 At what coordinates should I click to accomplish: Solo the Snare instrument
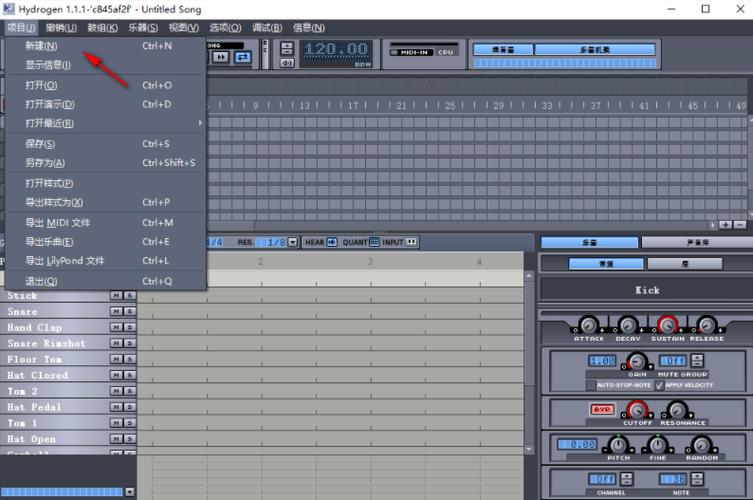(x=129, y=311)
